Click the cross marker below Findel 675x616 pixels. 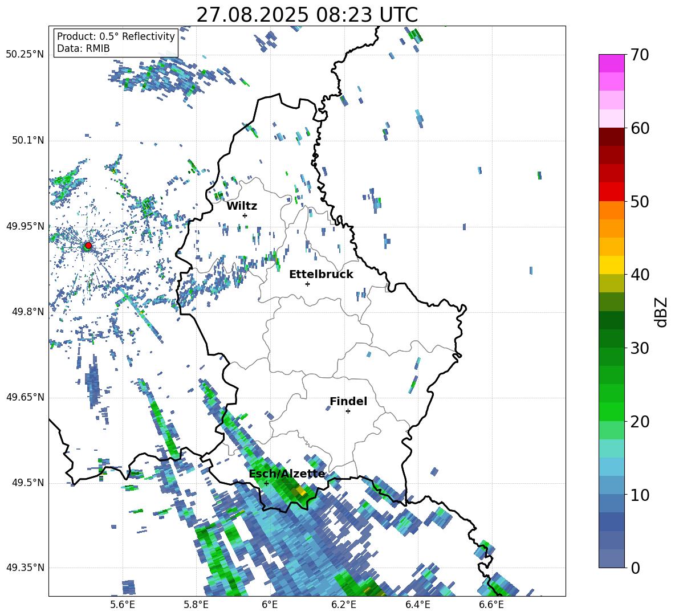pos(348,411)
